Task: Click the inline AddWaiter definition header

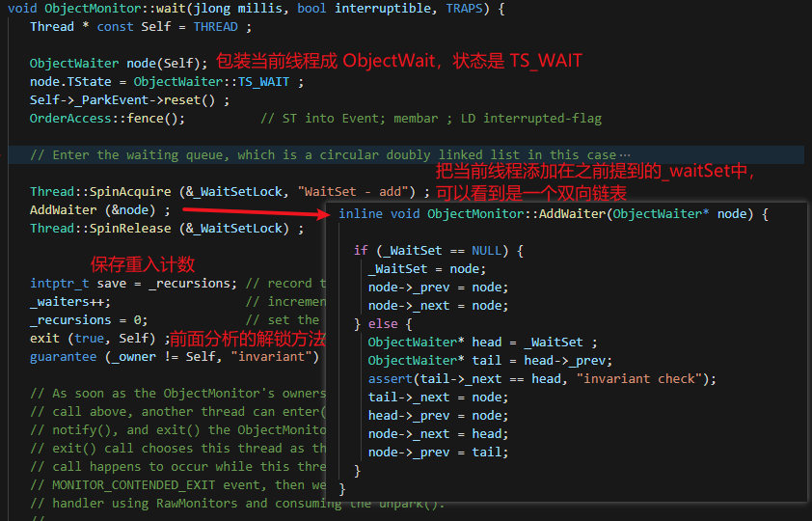Action: coord(554,214)
